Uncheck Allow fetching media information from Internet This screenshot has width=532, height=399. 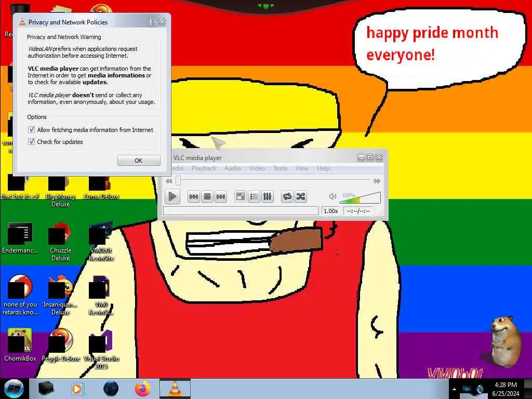tap(32, 129)
